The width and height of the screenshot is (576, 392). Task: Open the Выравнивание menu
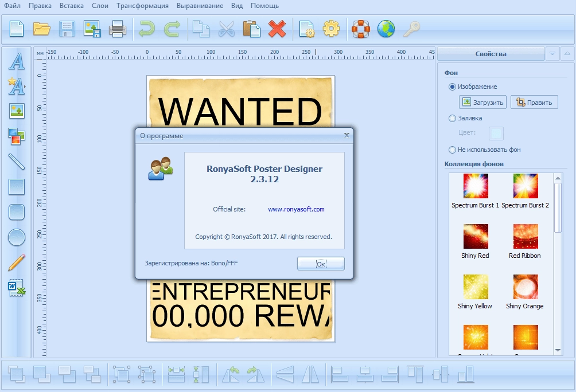pos(200,6)
